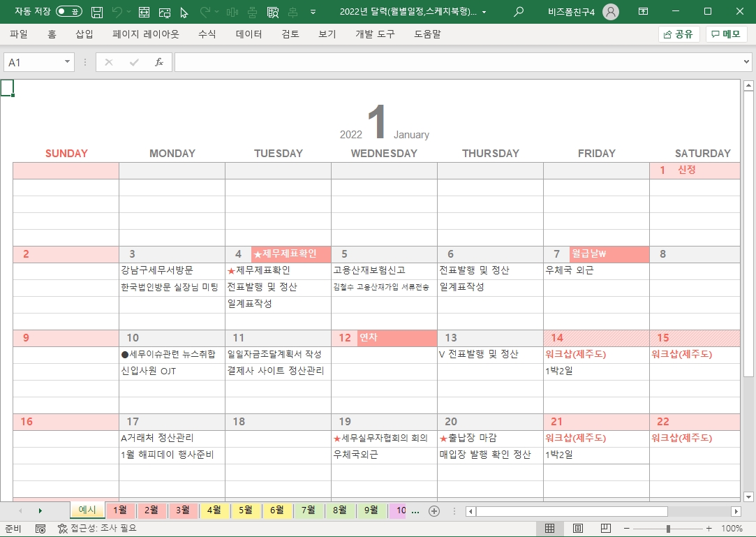Open the Name Box dropdown arrow
The image size is (756, 537).
[x=67, y=61]
